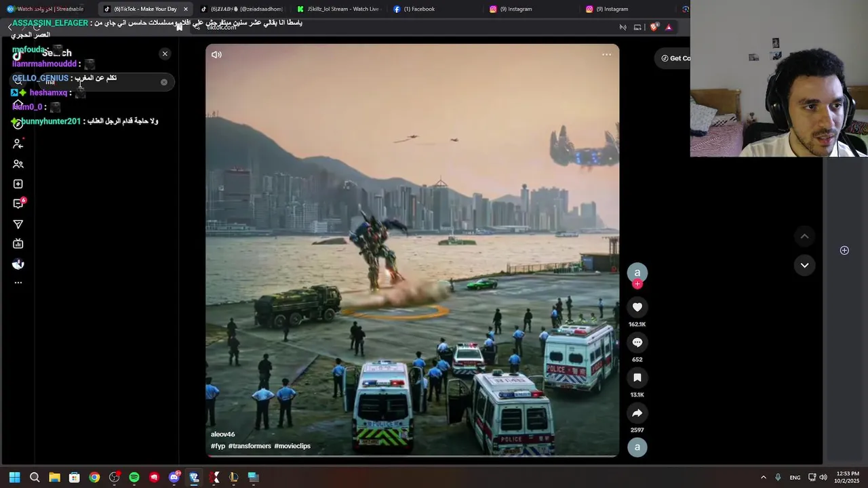
Task: Follow the creator via red plus badge
Action: [x=637, y=284]
